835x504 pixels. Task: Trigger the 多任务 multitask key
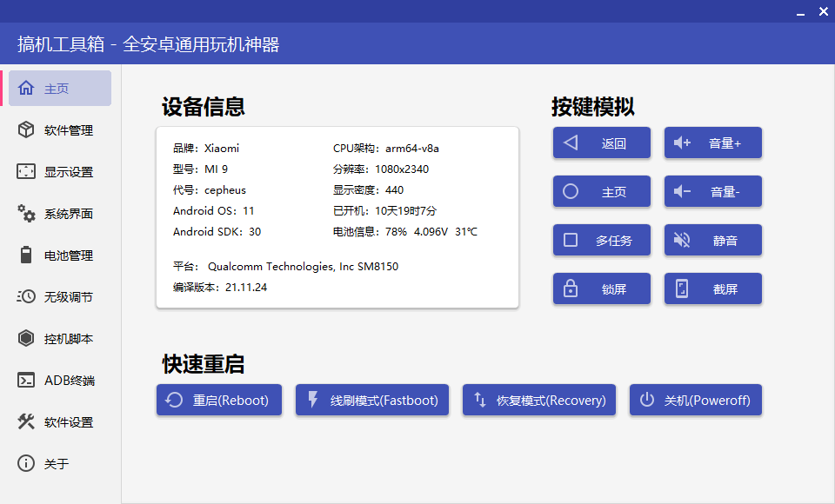tap(601, 240)
